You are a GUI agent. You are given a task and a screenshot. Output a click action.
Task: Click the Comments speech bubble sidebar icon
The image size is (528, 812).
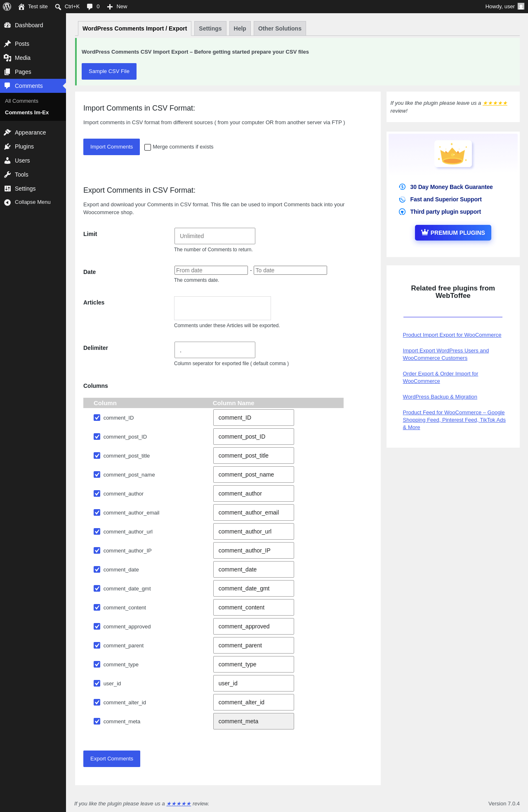7,86
